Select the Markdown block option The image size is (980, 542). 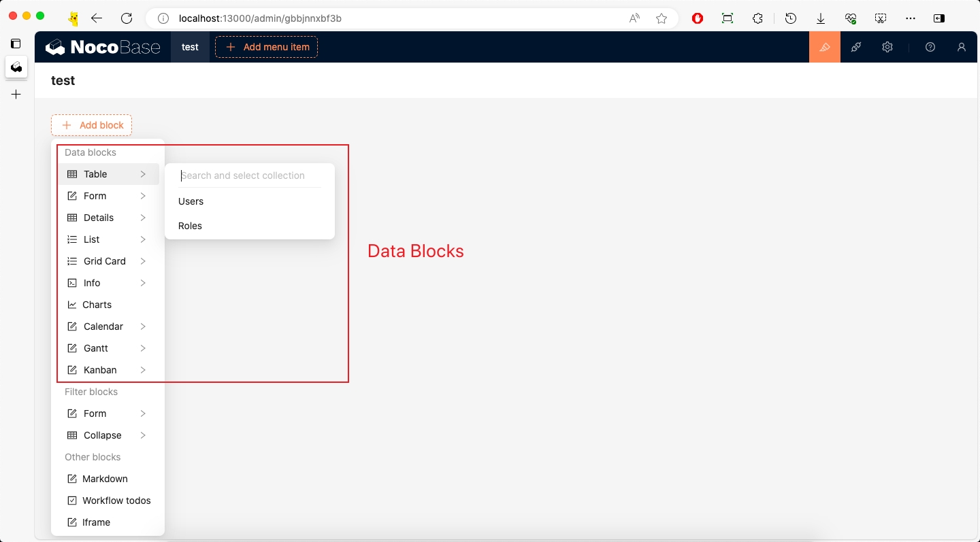(x=105, y=479)
